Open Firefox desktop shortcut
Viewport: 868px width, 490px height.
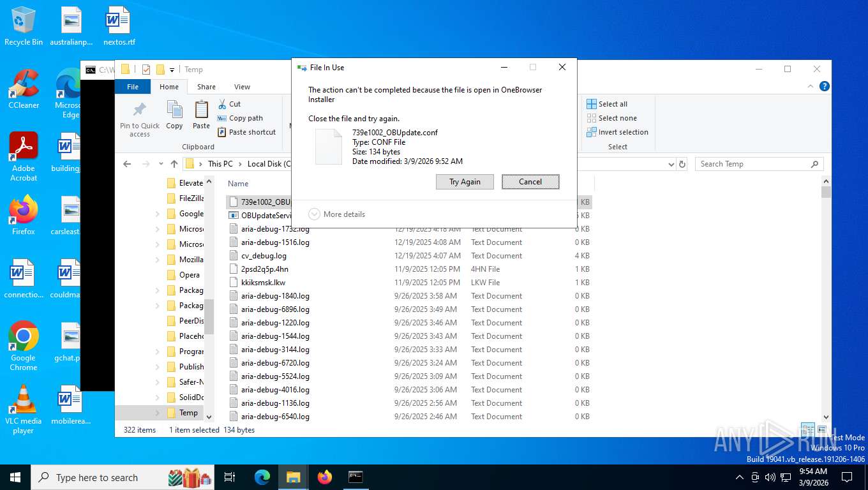coord(24,215)
